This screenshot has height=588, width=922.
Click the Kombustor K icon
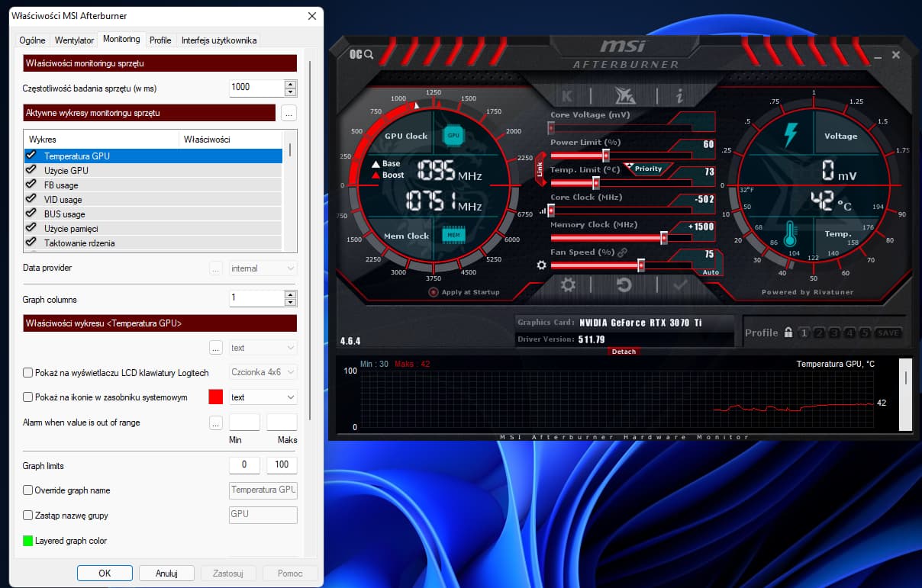click(567, 95)
